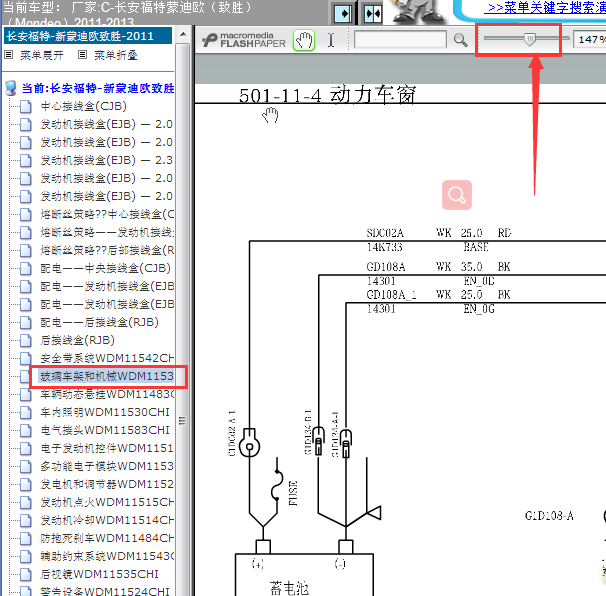
Task: Open 发动机接线盒(EJB) — 2.3 entry
Action: [x=107, y=160]
